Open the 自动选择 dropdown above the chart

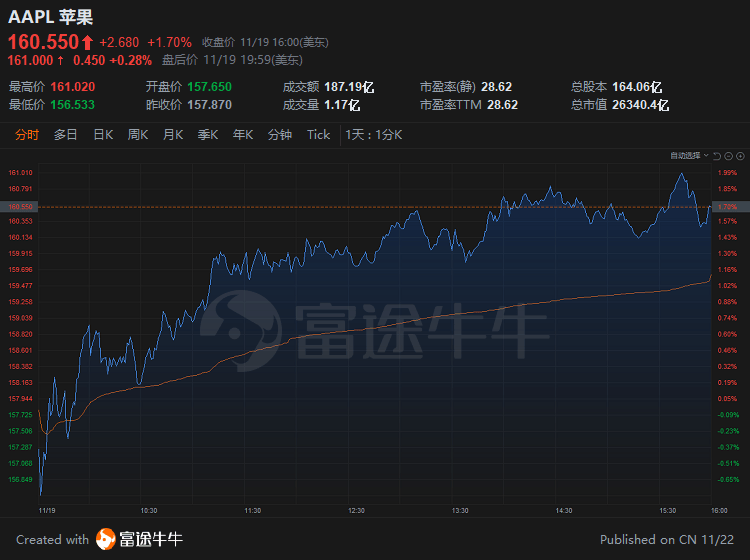click(689, 155)
